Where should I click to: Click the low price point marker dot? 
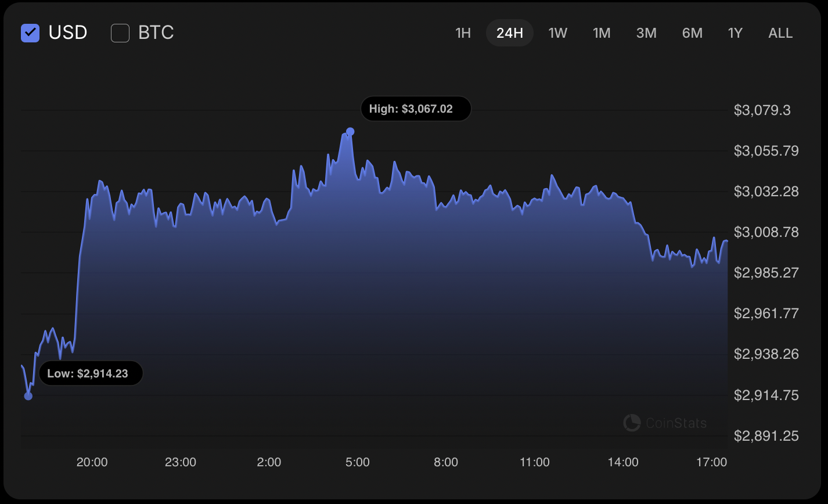click(x=28, y=396)
